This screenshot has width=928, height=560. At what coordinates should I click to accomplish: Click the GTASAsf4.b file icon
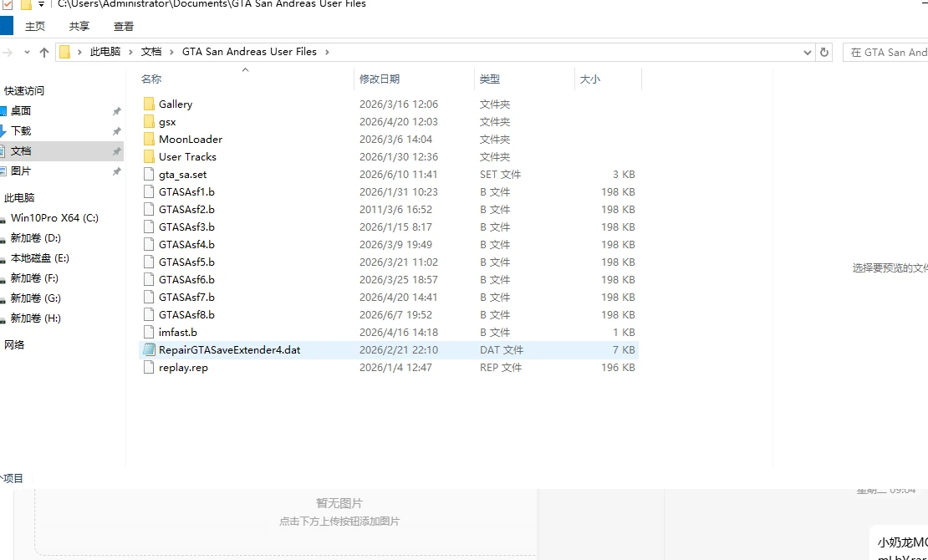(x=149, y=245)
